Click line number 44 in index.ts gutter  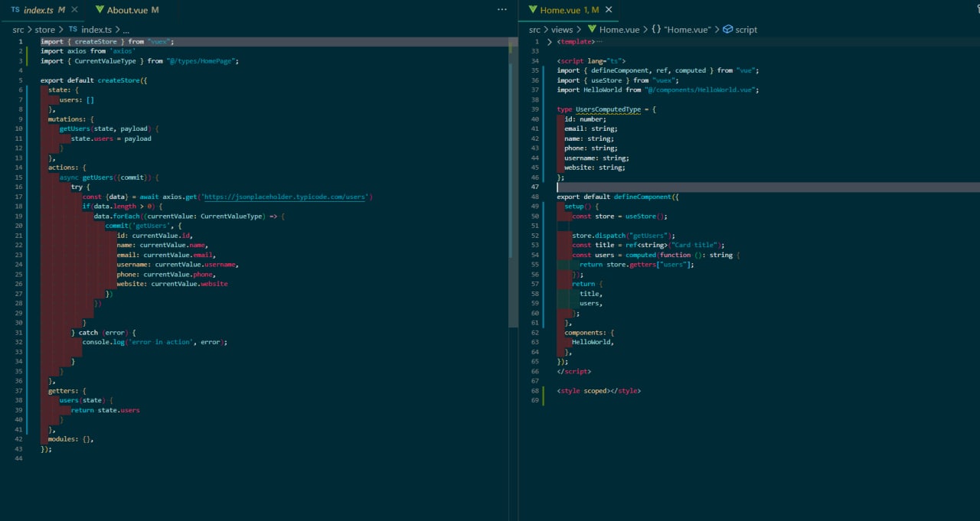point(18,458)
